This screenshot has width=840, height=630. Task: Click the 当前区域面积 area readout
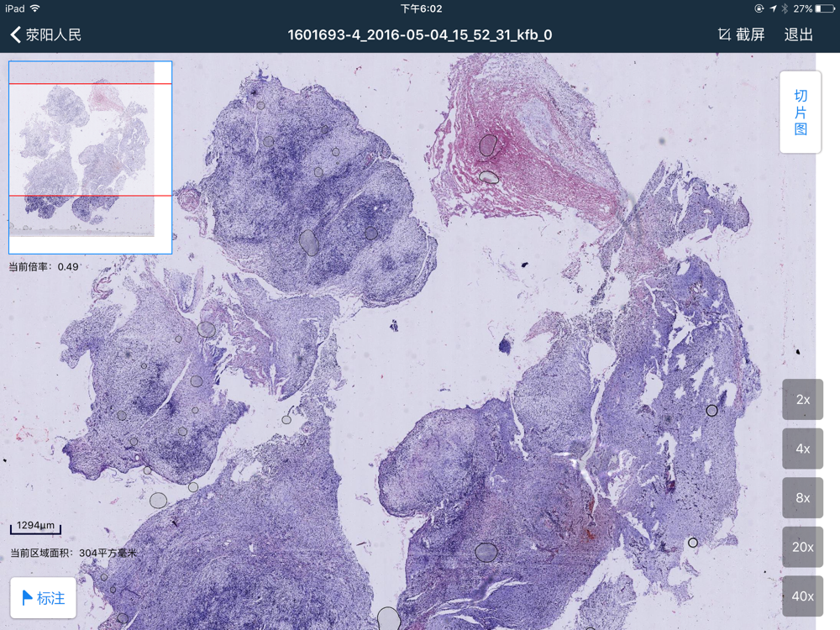tap(73, 553)
